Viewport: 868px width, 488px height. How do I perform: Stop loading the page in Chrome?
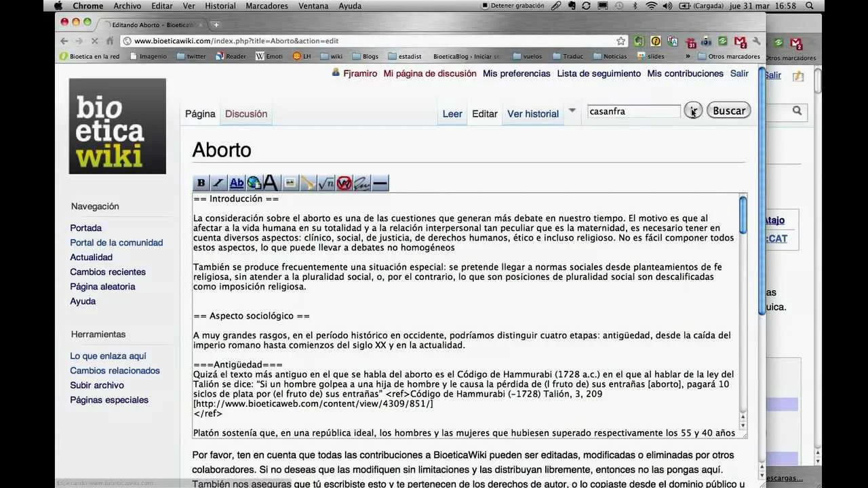95,41
